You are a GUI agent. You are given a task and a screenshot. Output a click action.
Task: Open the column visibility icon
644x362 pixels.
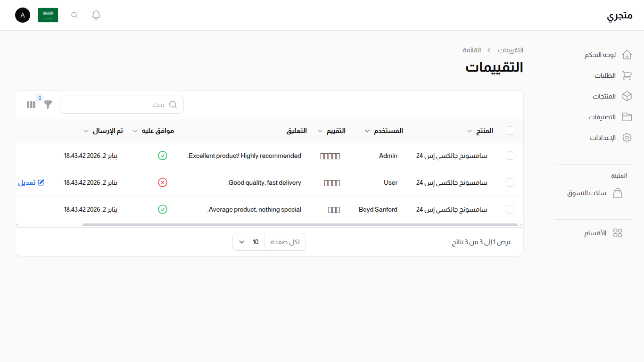31,105
